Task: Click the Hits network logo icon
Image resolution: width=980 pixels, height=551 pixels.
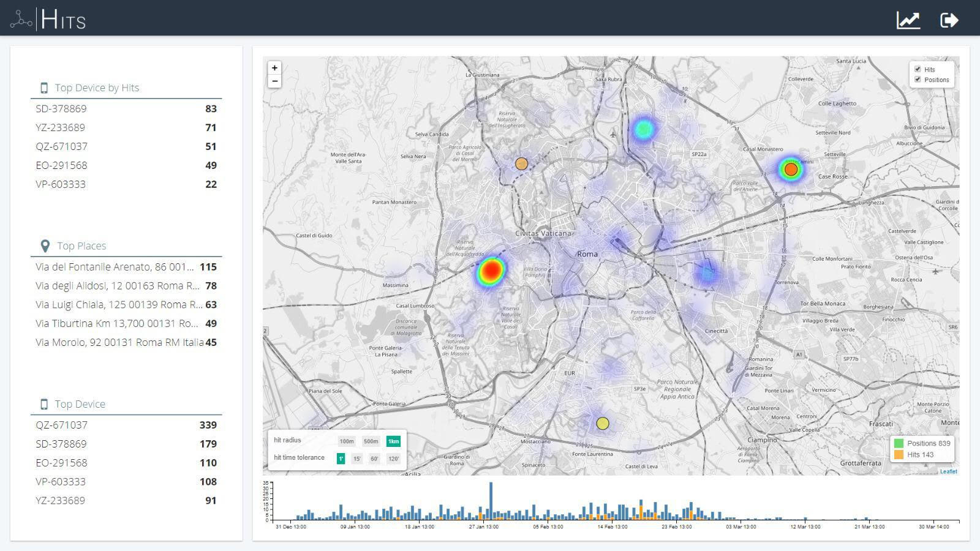Action: tap(21, 20)
